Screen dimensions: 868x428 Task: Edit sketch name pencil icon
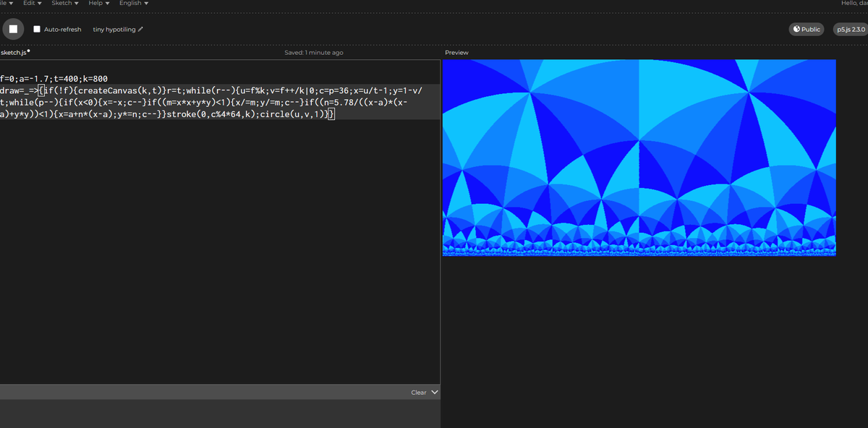[140, 30]
